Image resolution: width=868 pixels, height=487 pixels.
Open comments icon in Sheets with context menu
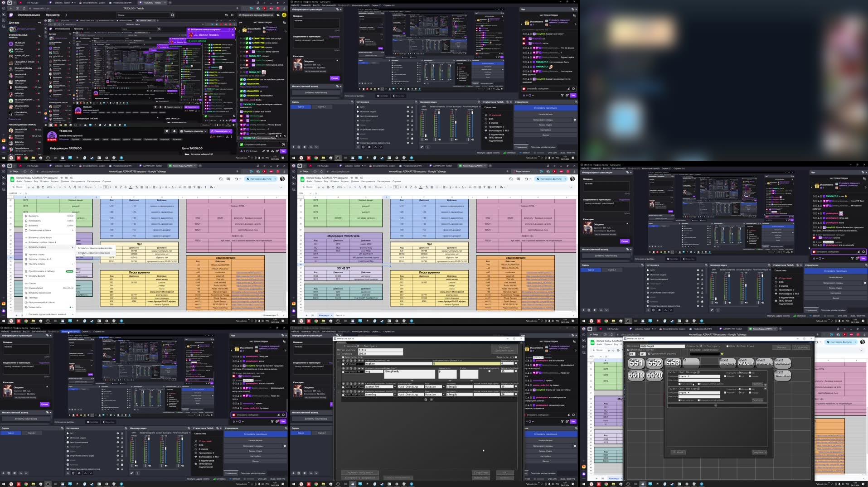pos(228,179)
